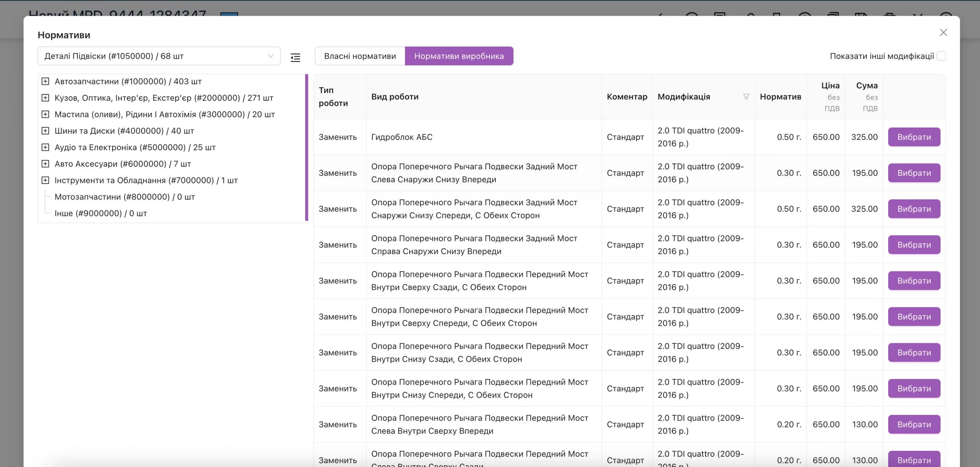Select the Нормативи виробника tab
The height and width of the screenshot is (467, 980).
pyautogui.click(x=459, y=56)
